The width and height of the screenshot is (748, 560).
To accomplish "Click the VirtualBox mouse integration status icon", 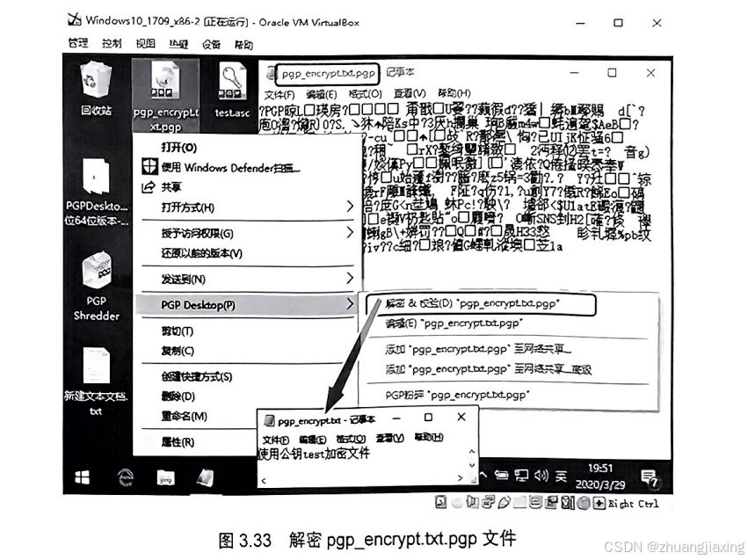I will click(583, 502).
